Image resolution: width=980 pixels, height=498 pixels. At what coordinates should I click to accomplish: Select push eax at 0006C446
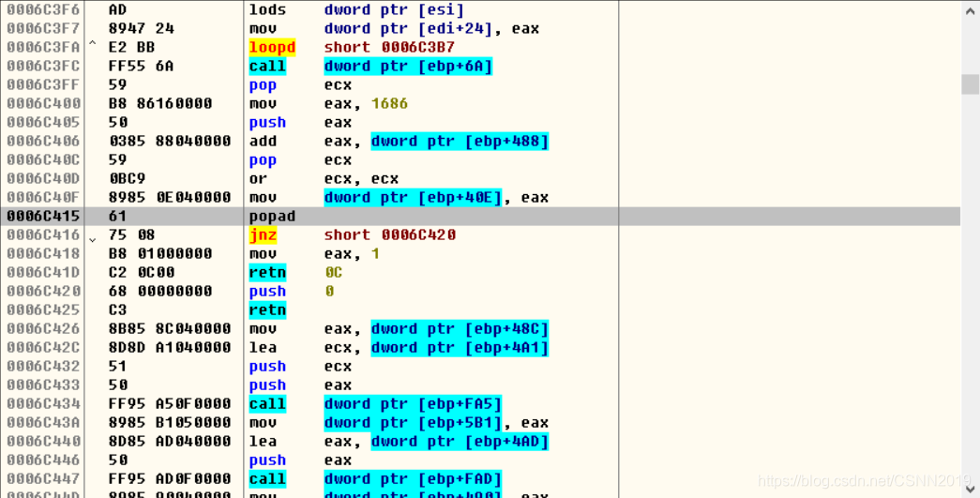pos(480,460)
